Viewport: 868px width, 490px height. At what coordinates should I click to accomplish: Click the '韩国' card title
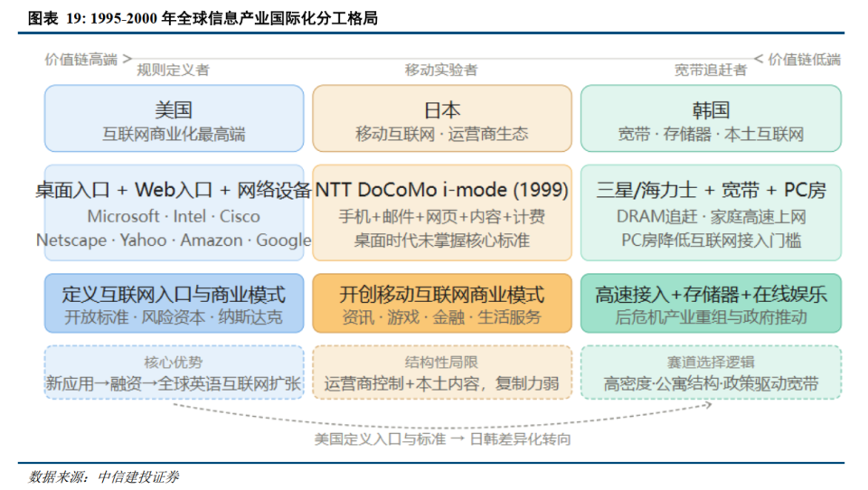coord(711,110)
